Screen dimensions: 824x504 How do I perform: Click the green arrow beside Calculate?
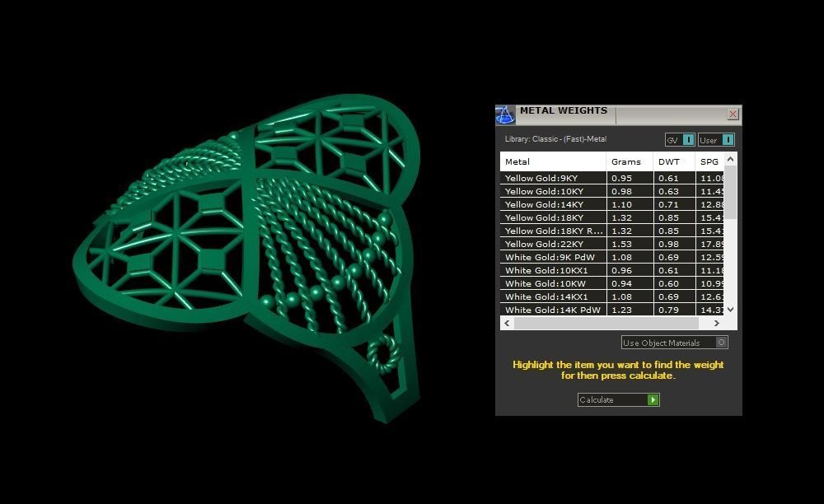coord(653,399)
